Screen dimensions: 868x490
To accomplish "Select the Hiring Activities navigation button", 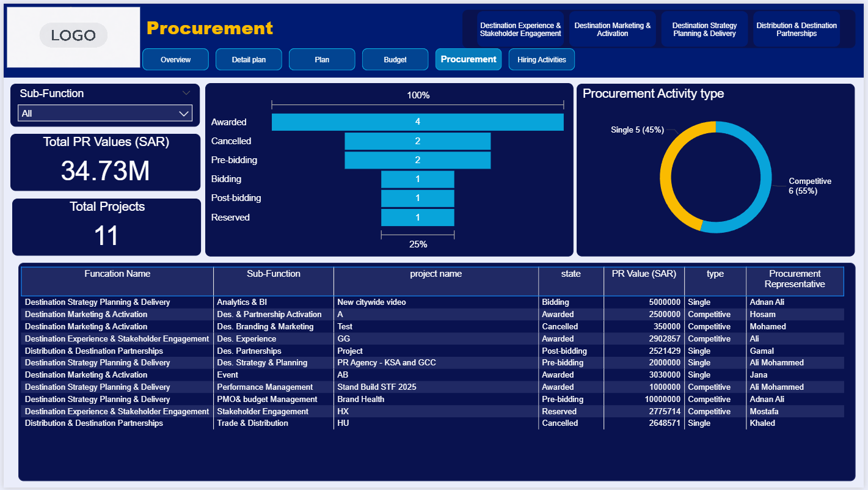I will pos(541,60).
